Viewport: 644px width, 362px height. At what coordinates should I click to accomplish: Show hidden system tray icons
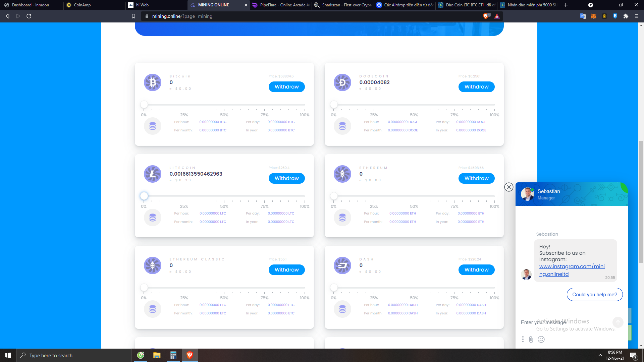(600, 355)
